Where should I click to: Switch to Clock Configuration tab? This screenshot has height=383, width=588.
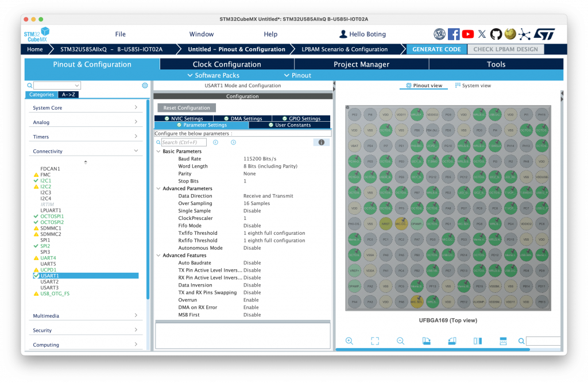pos(227,64)
